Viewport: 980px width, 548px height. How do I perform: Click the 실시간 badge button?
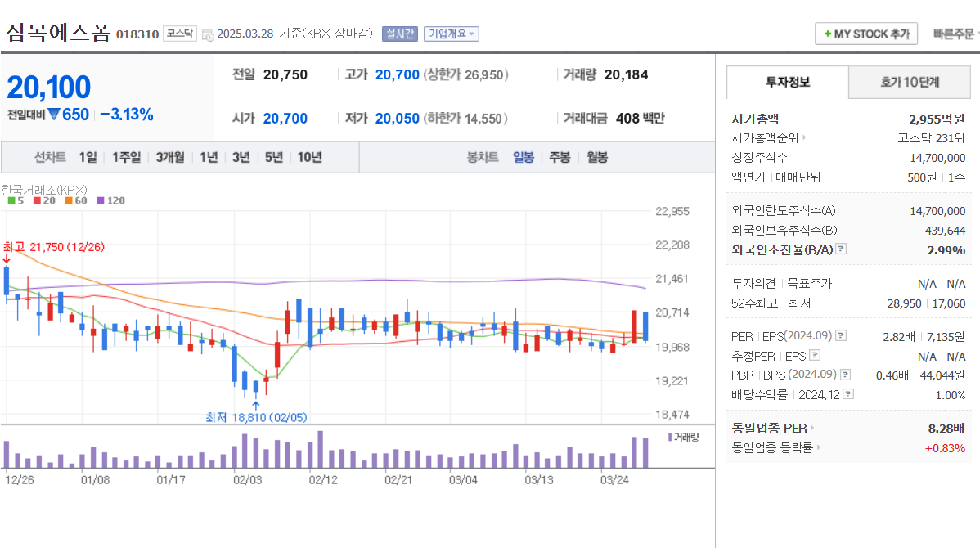399,34
